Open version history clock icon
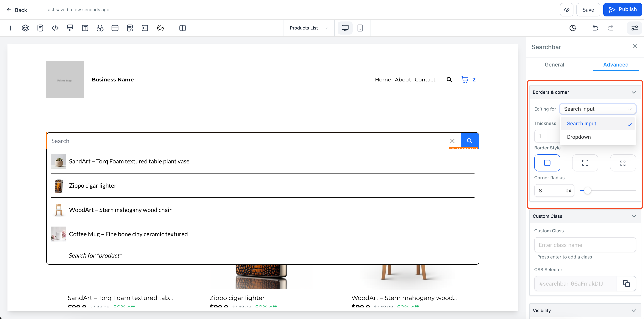Image resolution: width=644 pixels, height=319 pixels. 573,28
